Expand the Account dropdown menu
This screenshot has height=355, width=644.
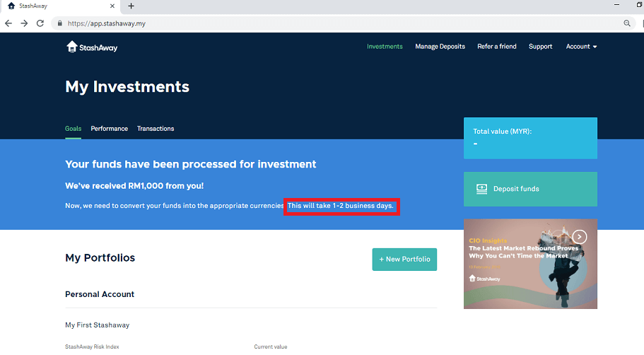(581, 47)
